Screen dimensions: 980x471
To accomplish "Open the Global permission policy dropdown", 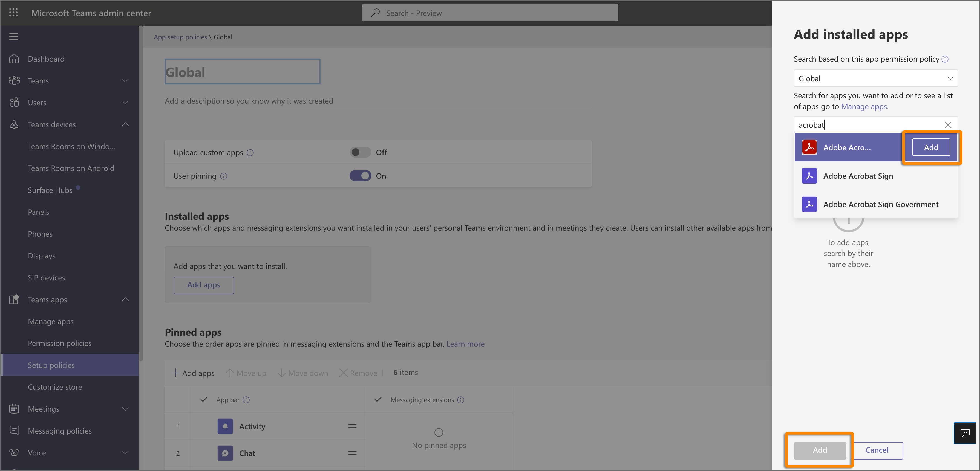I will point(875,78).
